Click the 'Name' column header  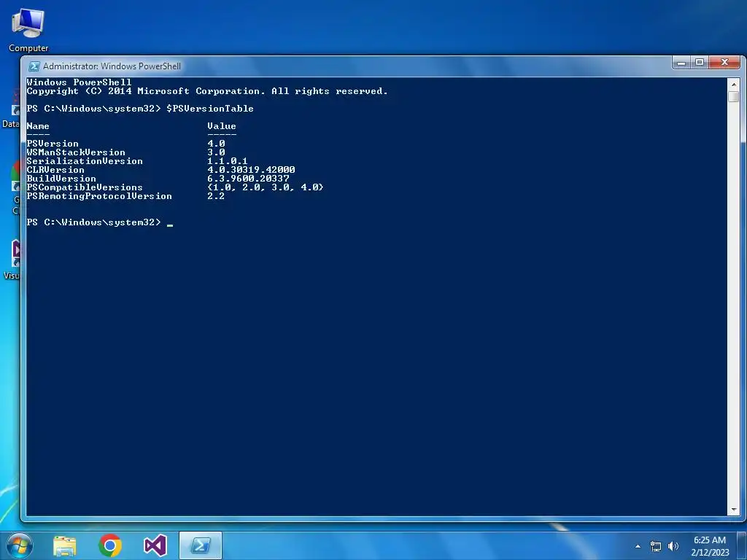[38, 126]
